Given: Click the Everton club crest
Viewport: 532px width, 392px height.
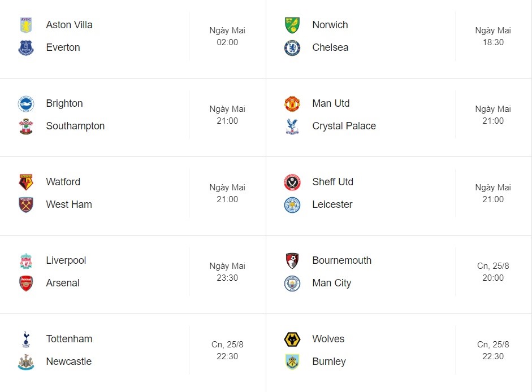Looking at the screenshot, I should [26, 47].
